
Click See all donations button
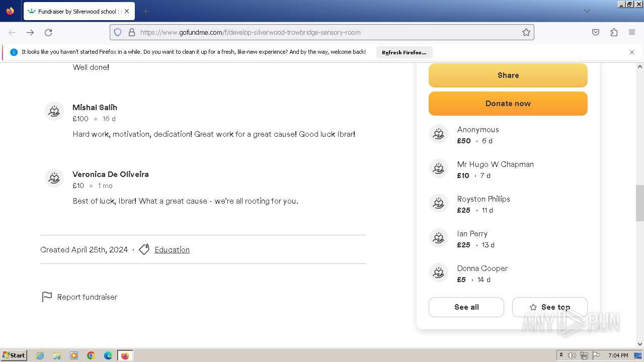[x=466, y=307]
